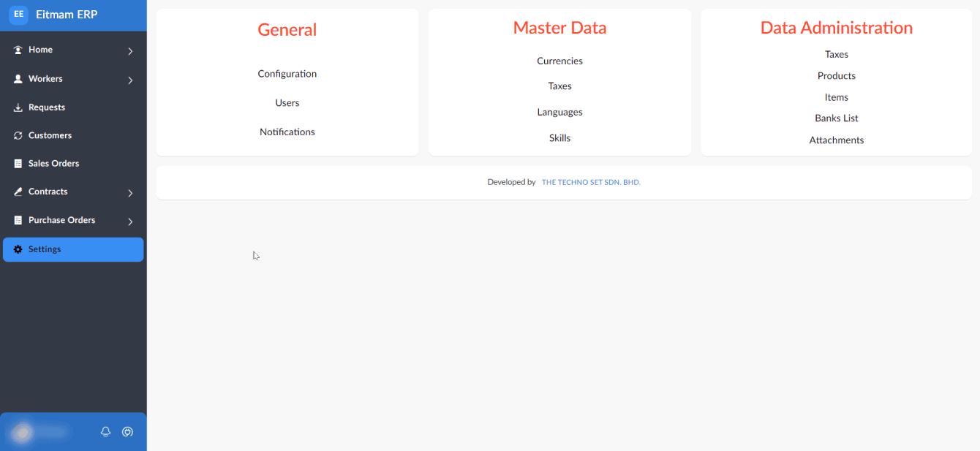Click the General card heading
The height and width of the screenshot is (451, 980).
coord(287,30)
